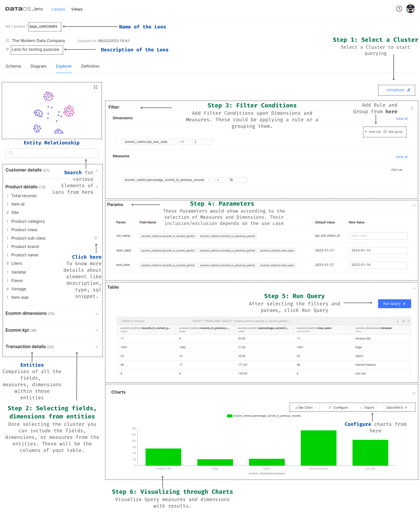The width and height of the screenshot is (420, 525).
Task: Click info icon beside Product sub class
Action: coord(96,238)
